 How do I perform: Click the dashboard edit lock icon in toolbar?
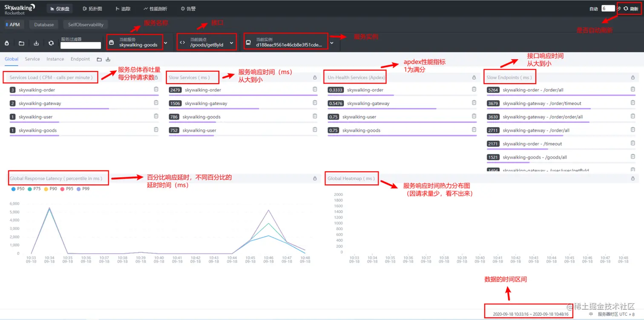[x=7, y=43]
